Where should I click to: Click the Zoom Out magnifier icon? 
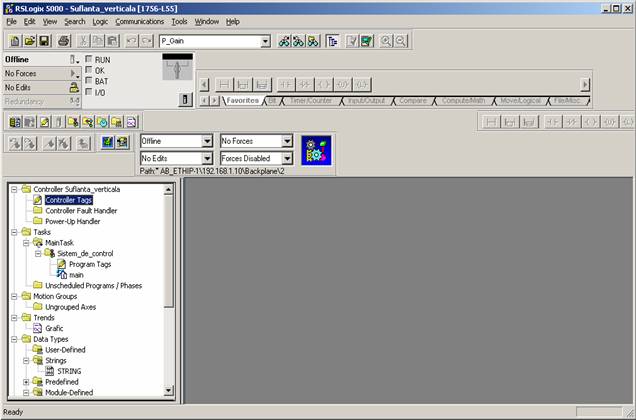tap(401, 41)
